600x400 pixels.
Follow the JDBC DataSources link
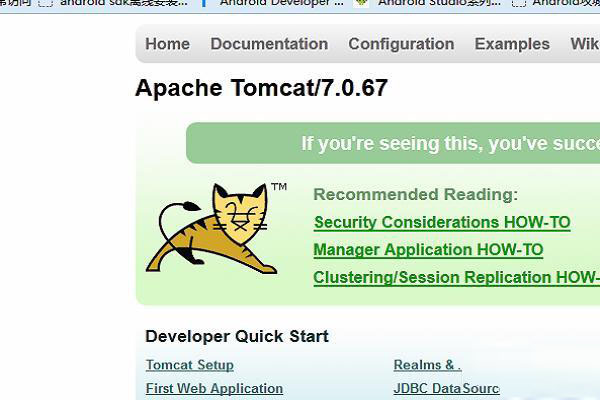pyautogui.click(x=446, y=388)
